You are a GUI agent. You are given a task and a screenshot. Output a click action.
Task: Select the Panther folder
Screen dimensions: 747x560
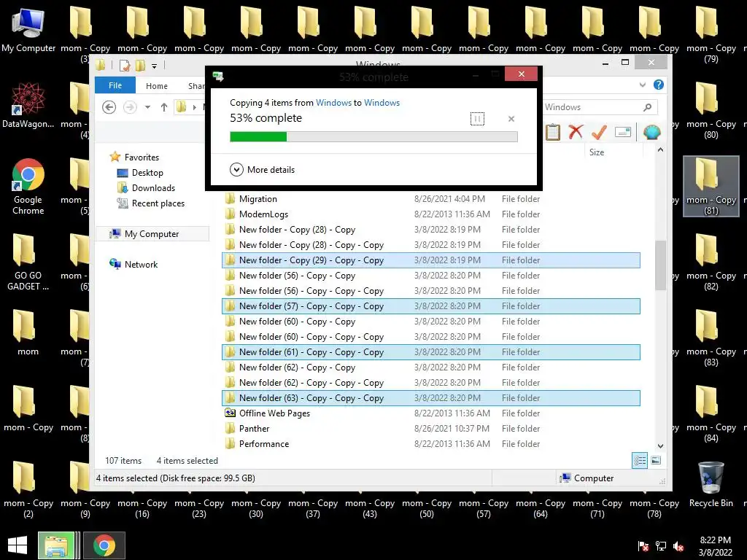tap(430, 429)
